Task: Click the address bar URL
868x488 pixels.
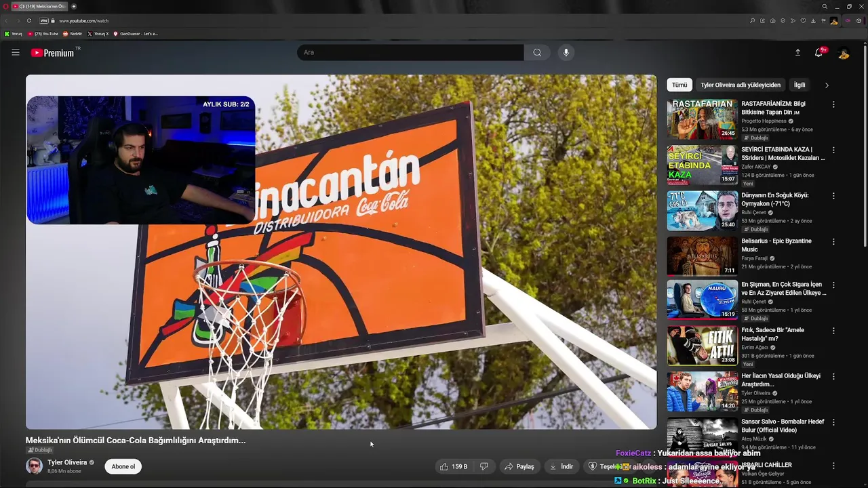Action: (83, 20)
